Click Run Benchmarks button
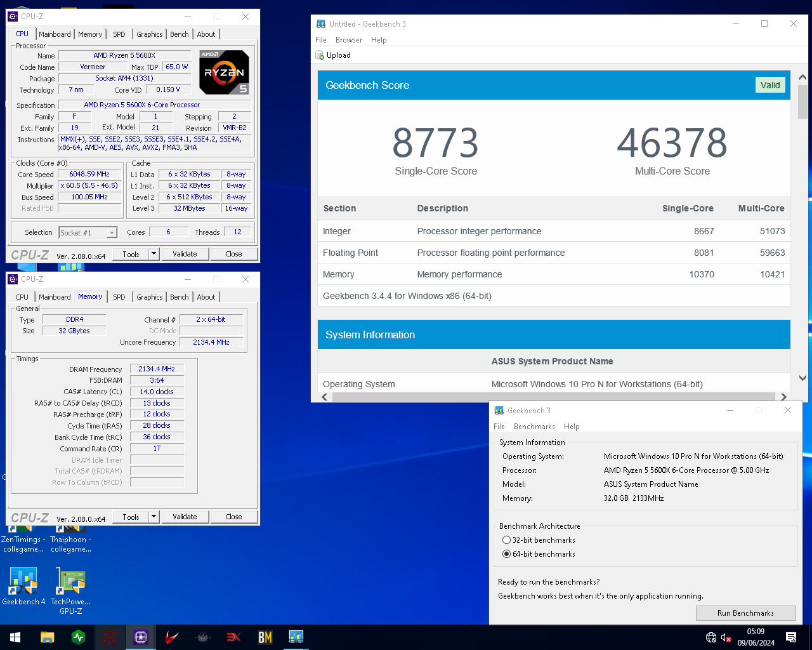The height and width of the screenshot is (650, 812). tap(745, 613)
